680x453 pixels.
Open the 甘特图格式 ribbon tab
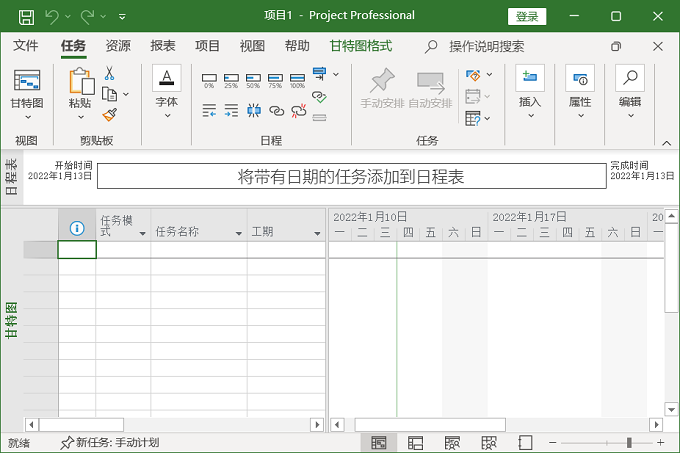click(x=361, y=46)
